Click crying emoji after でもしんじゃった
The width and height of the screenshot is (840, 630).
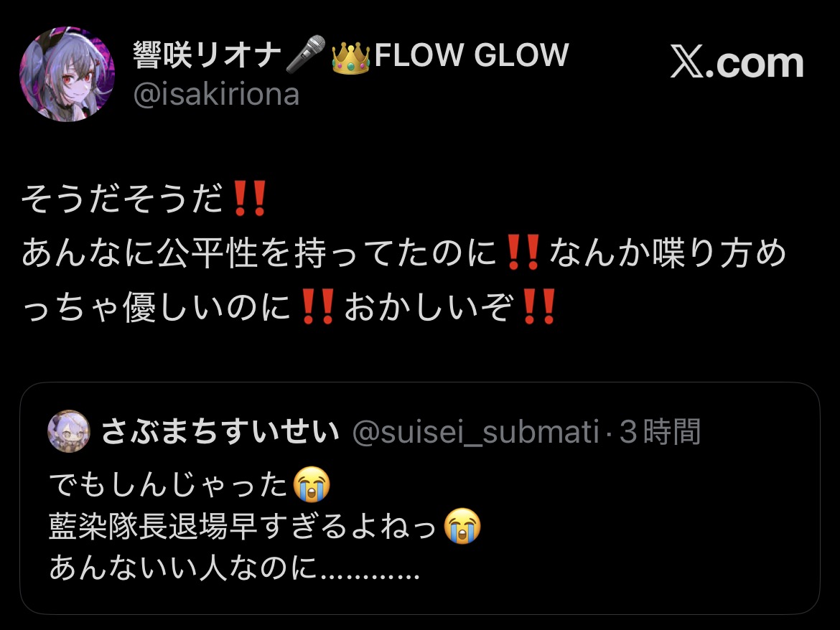312,484
